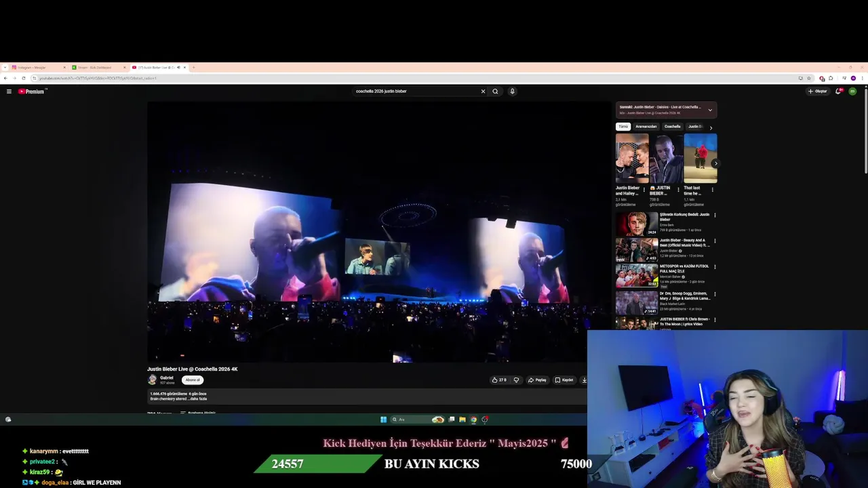This screenshot has height=488, width=868.
Task: Start voice search with microphone icon
Action: tap(512, 91)
